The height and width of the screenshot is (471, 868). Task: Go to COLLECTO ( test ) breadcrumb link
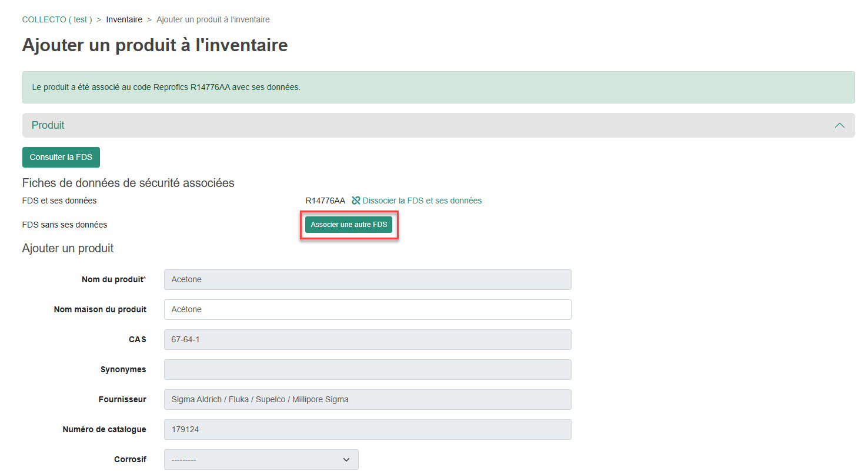57,19
